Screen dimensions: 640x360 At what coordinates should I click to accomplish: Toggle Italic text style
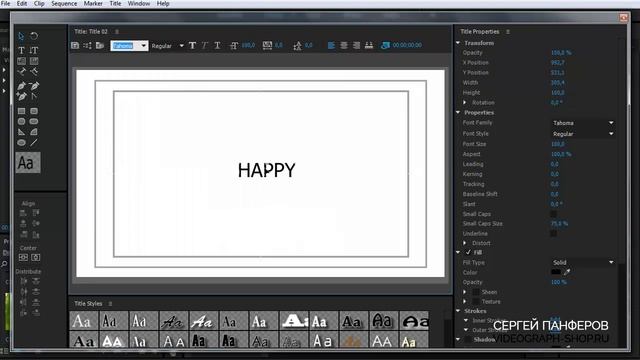pos(205,45)
